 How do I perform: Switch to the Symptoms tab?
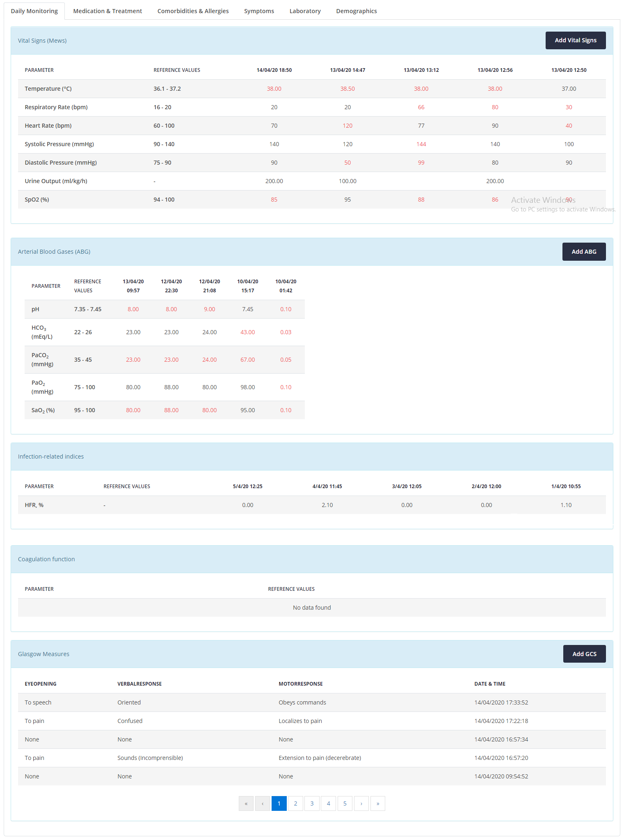click(x=259, y=11)
